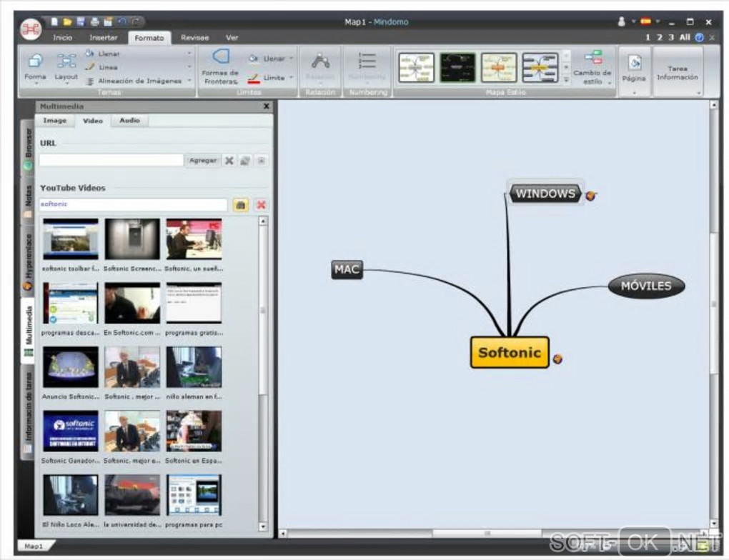Select the Map1 sheet tab at bottom
This screenshot has height=560, width=729.
34,546
